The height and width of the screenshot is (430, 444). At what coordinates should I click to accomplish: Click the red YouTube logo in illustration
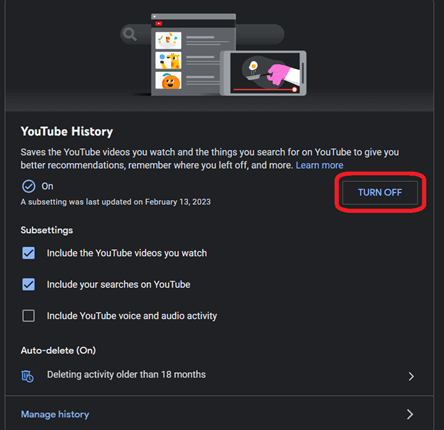(x=159, y=23)
